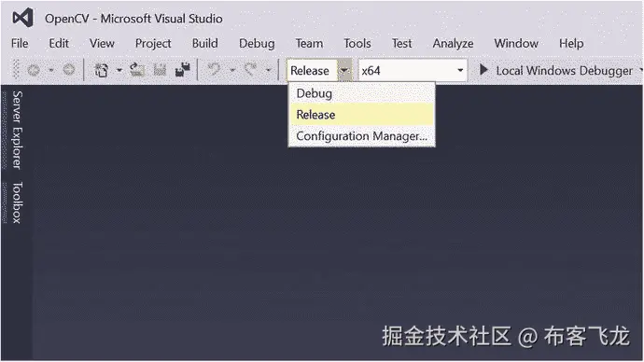Select Release in the configuration list
644x362 pixels.
361,115
